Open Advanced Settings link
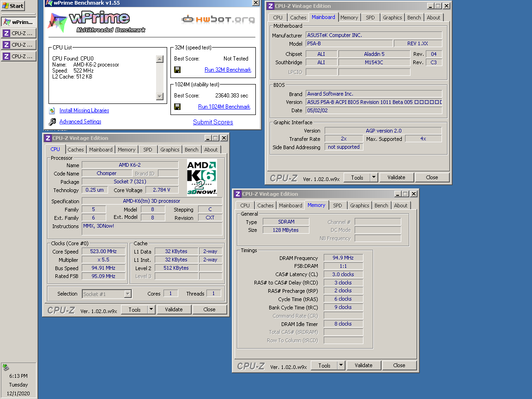532x399 pixels. coord(80,121)
